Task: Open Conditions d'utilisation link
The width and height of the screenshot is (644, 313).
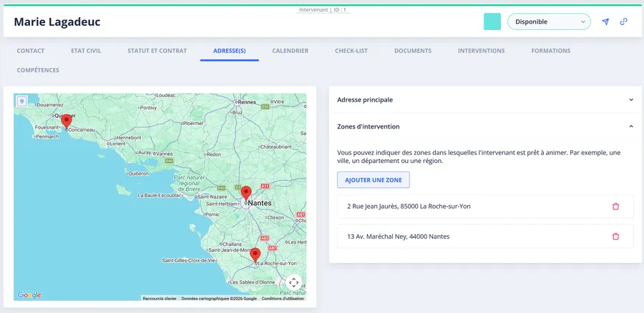Action: [283, 299]
